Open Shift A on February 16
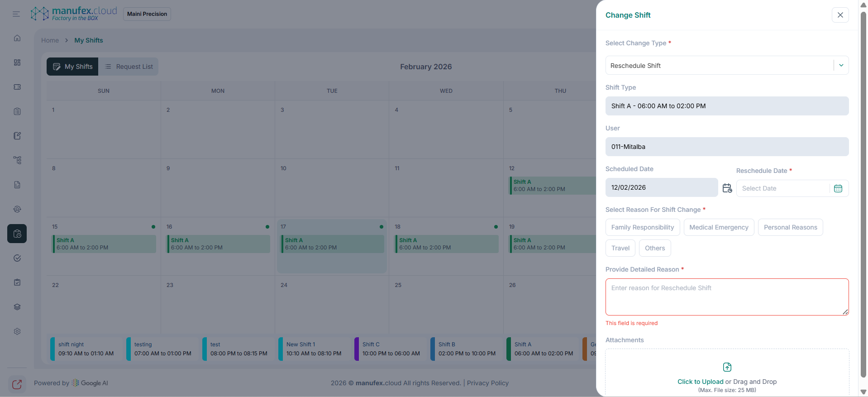Image resolution: width=868 pixels, height=397 pixels. pos(218,244)
